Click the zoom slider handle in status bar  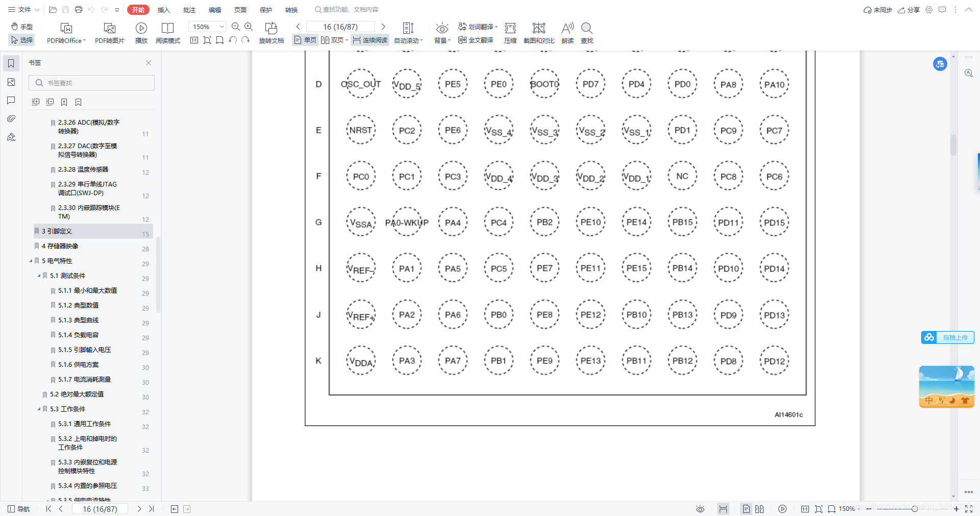[915, 509]
